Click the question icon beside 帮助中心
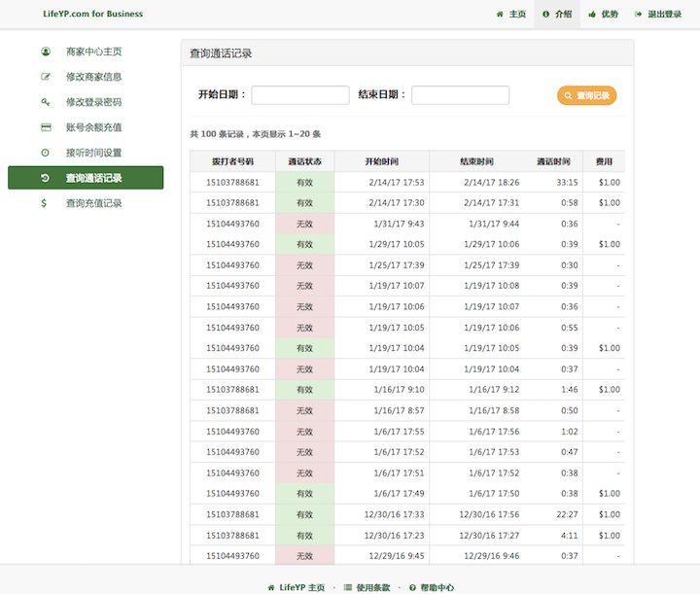 click(412, 587)
